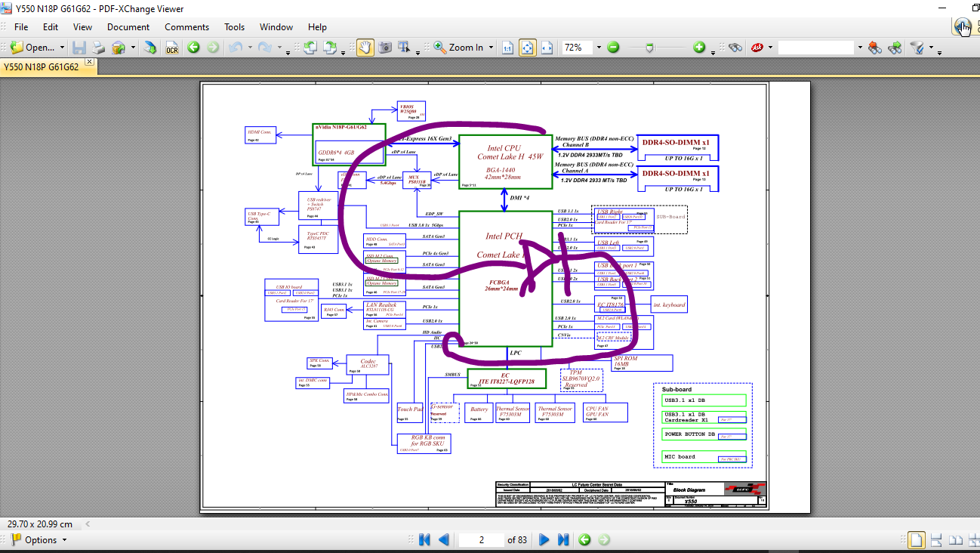
Task: Click the zoom slider handle
Action: click(651, 48)
